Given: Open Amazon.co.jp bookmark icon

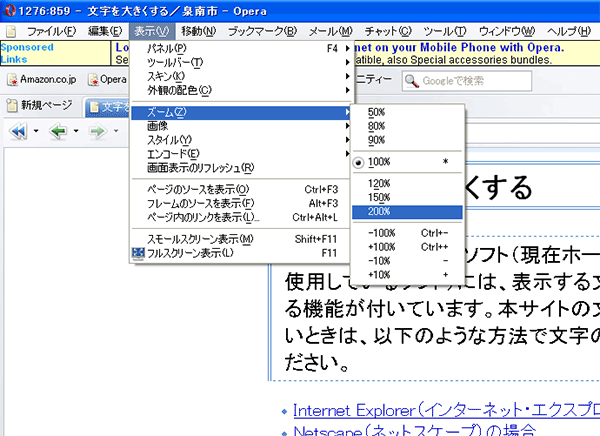Looking at the screenshot, I should point(12,80).
